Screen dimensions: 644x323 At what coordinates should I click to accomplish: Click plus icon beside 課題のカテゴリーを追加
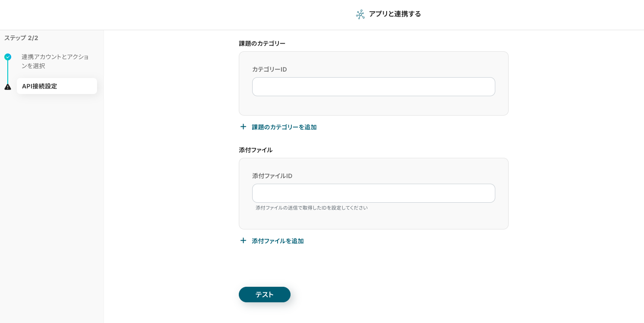243,127
